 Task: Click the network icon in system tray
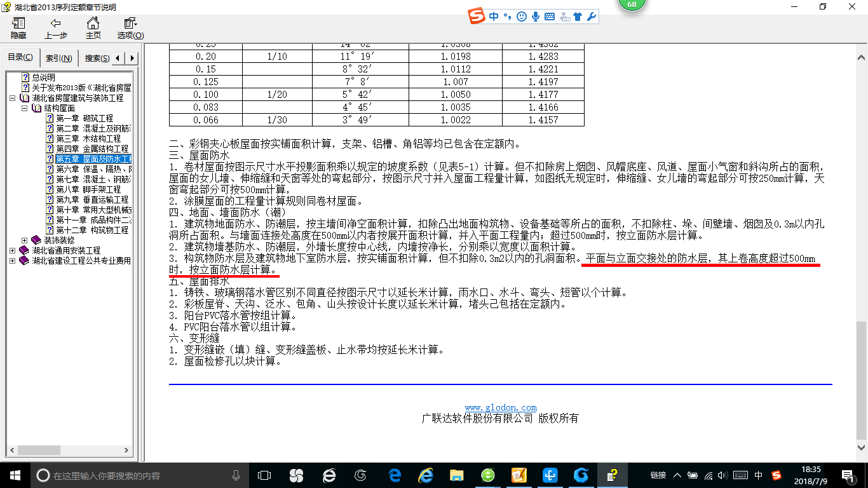coord(709,475)
